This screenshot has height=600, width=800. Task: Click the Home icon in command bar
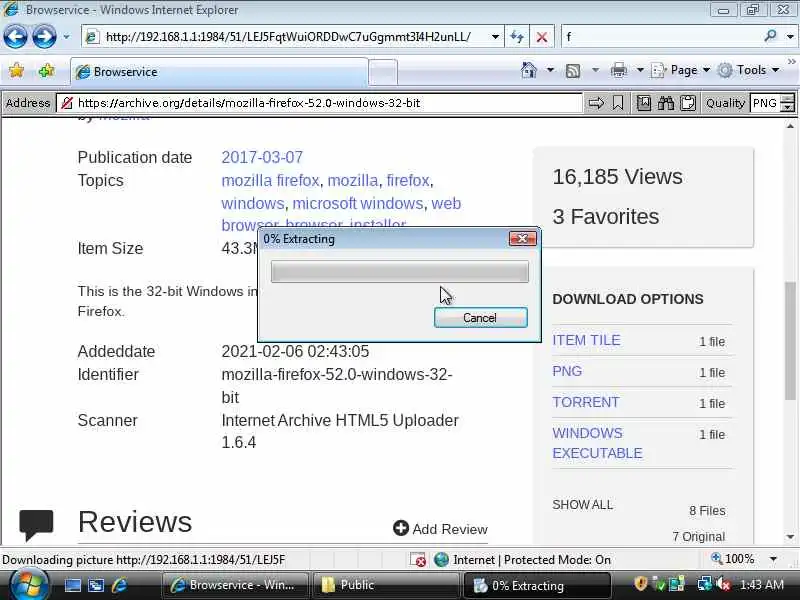pos(529,70)
